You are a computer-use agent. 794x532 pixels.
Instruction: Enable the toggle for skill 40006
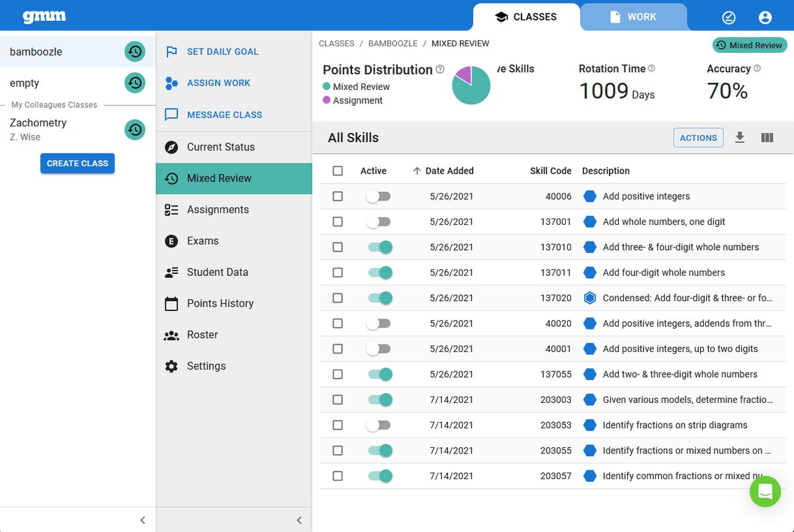pyautogui.click(x=379, y=196)
